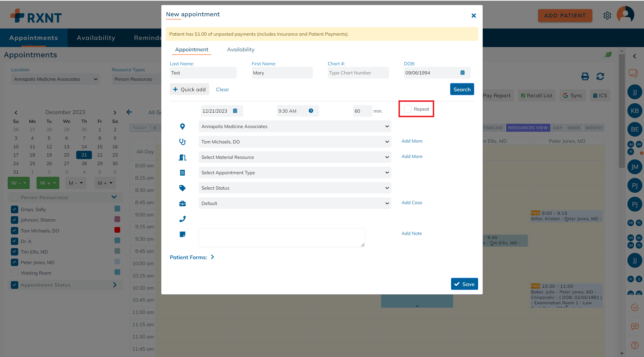Image resolution: width=644 pixels, height=357 pixels.
Task: Expand the Appointment Status section
Action: pos(115,285)
